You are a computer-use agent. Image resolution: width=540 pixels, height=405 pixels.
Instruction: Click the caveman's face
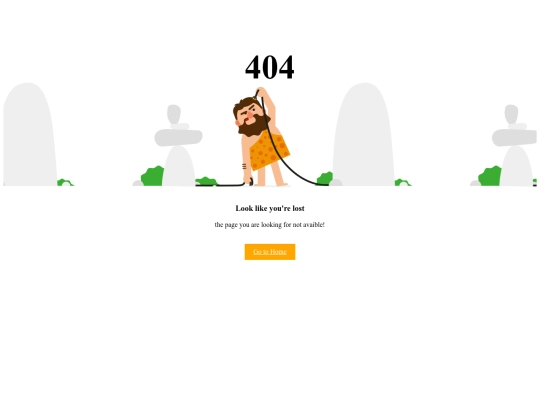tap(251, 114)
